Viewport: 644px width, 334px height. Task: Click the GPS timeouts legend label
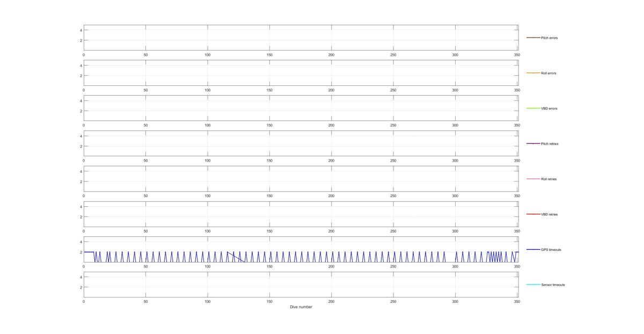tap(551, 250)
